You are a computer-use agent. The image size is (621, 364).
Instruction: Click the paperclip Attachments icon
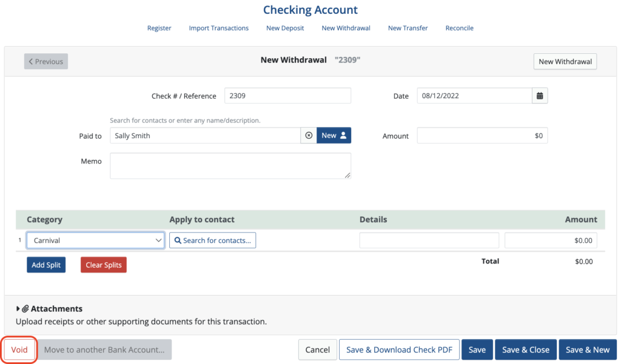point(25,308)
